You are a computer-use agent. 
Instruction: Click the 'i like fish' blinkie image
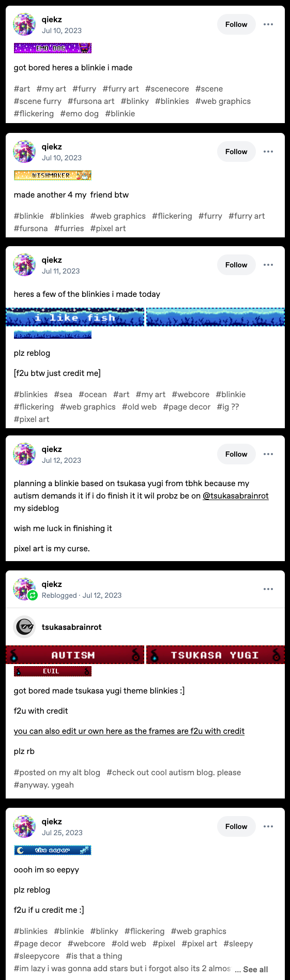click(75, 317)
